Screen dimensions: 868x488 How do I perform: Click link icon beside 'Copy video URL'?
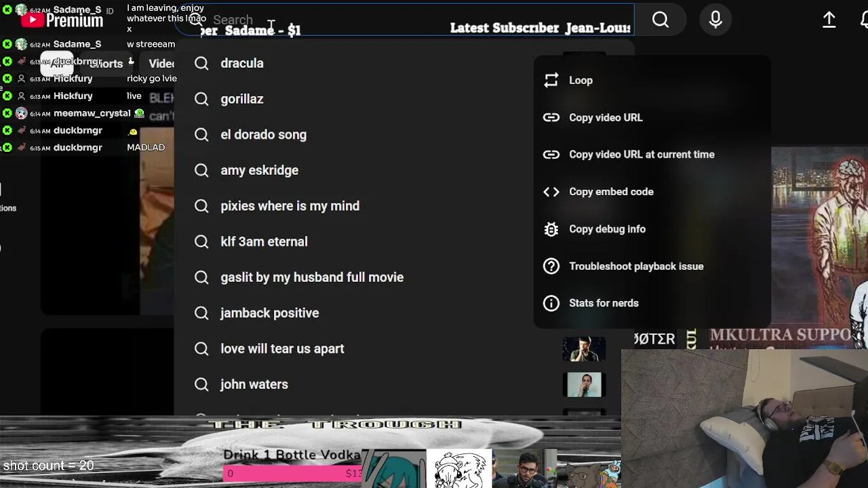pyautogui.click(x=551, y=117)
